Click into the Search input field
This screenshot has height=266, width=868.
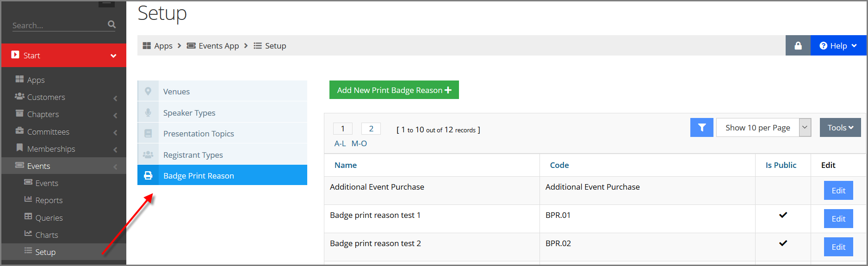click(x=58, y=25)
